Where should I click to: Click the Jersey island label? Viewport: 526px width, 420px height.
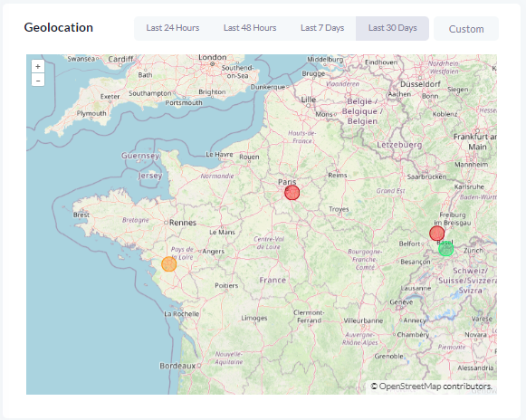150,176
